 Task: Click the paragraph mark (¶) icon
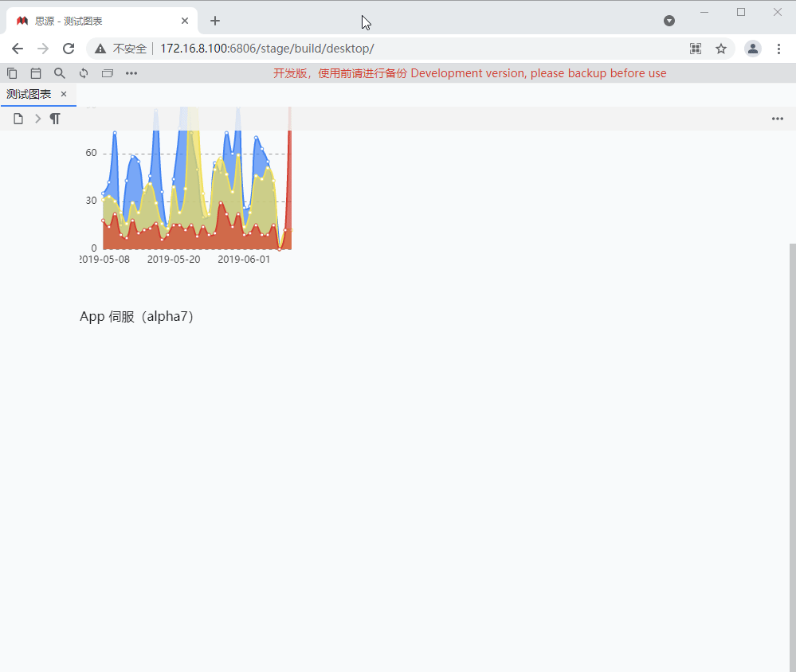coord(54,119)
